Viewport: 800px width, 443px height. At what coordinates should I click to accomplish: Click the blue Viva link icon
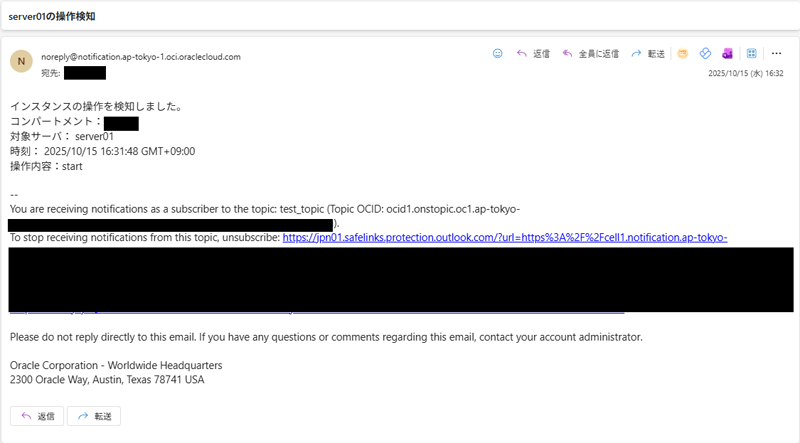pyautogui.click(x=704, y=54)
